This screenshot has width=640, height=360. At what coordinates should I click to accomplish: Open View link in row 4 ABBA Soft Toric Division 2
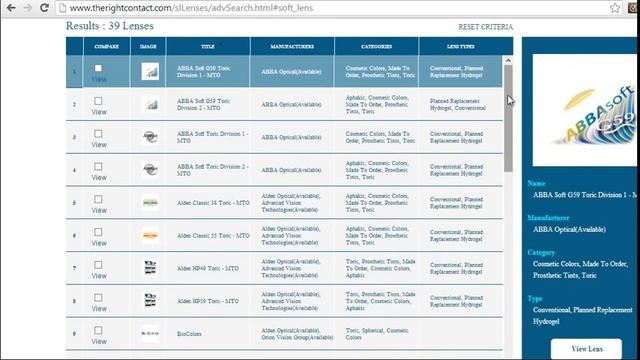(99, 178)
